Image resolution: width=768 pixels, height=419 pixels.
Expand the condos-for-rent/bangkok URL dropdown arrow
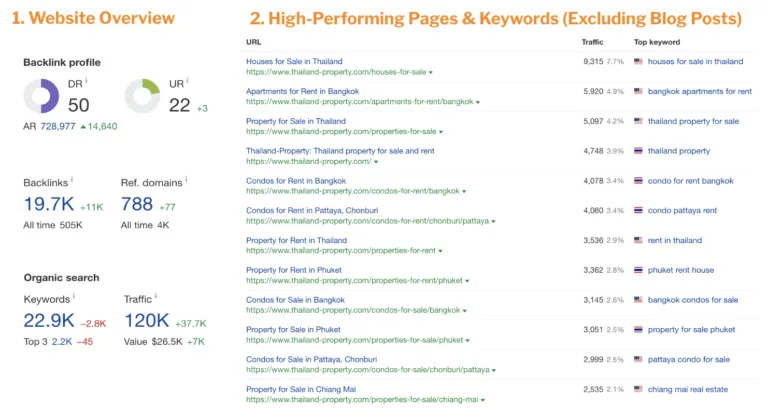[464, 192]
